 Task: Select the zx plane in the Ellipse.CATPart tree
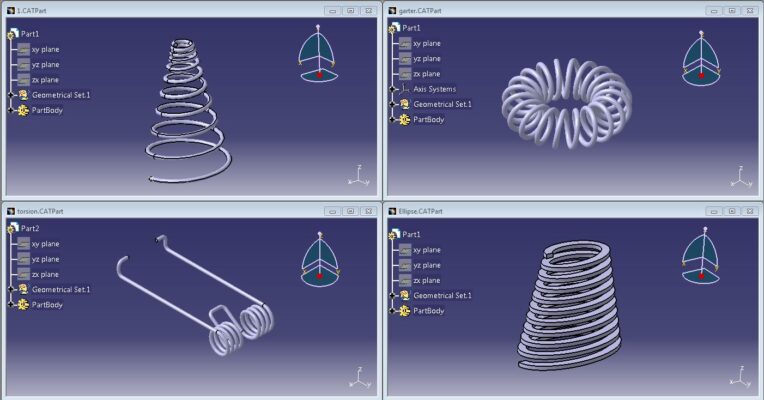[427, 280]
